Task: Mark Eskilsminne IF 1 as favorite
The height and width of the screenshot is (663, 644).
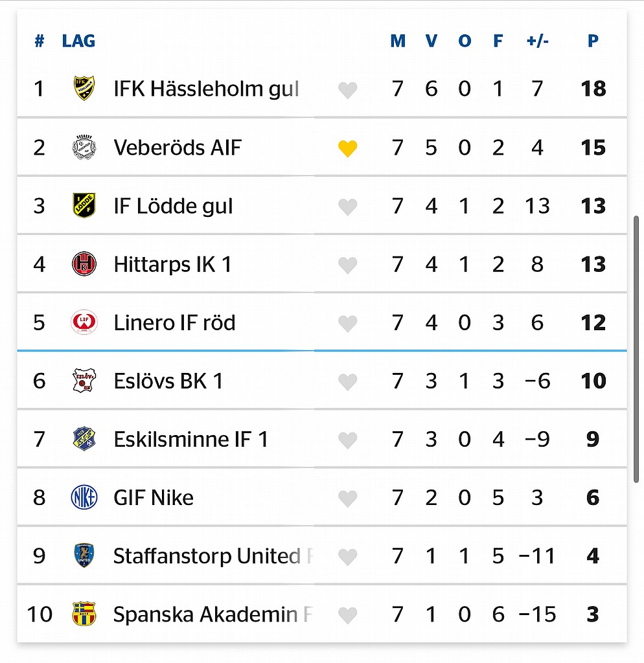Action: point(348,441)
